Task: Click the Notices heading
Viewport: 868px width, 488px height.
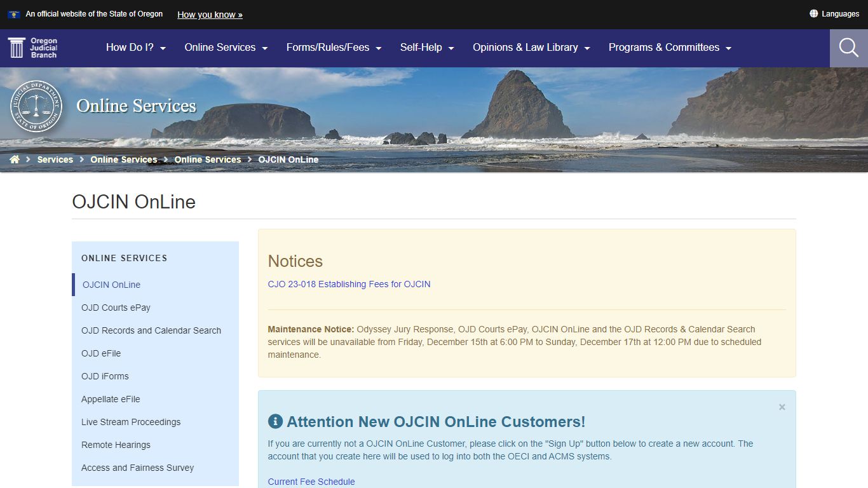Action: point(295,261)
